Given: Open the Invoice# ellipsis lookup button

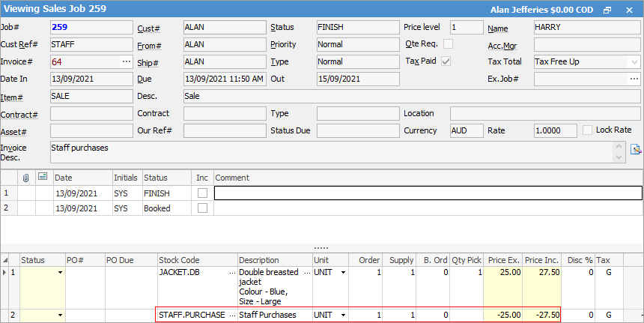Looking at the screenshot, I should (x=125, y=61).
